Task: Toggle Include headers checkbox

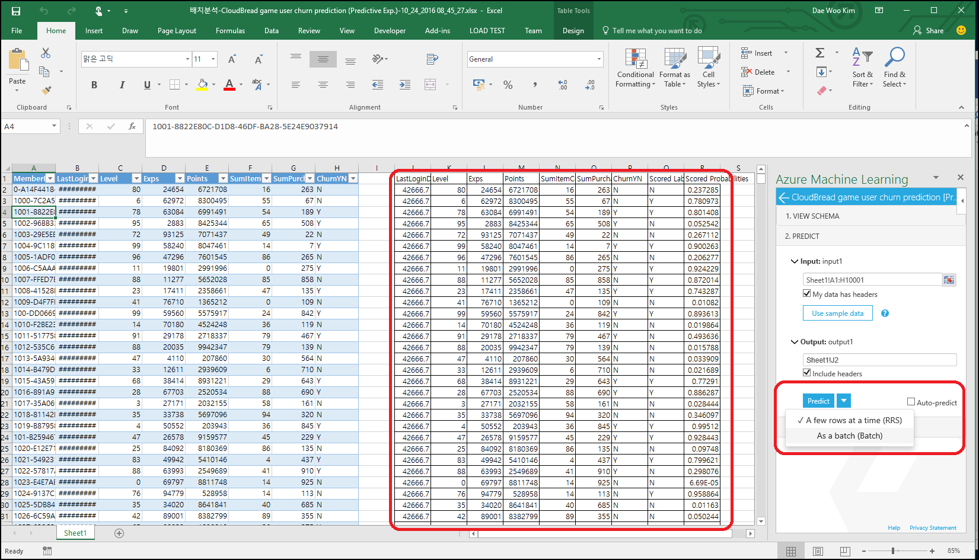Action: click(806, 373)
